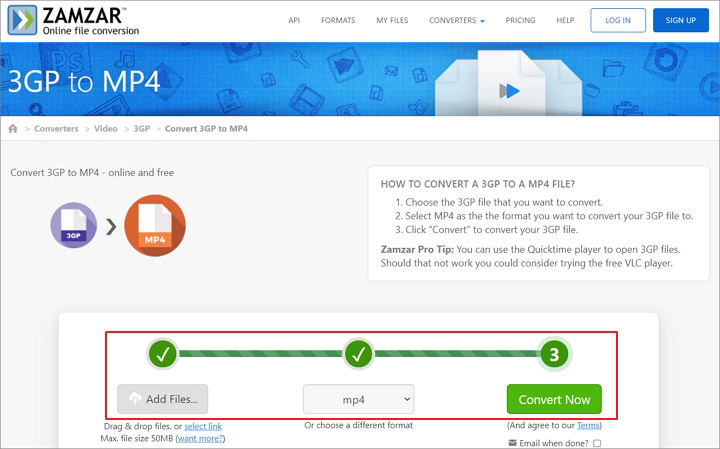The height and width of the screenshot is (449, 720).
Task: Click the step 1 green checkmark circle
Action: tap(163, 354)
